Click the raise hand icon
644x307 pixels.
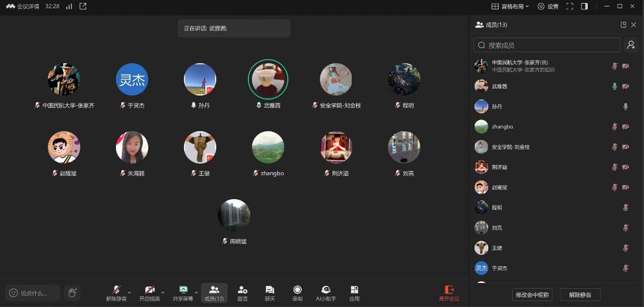(x=72, y=293)
